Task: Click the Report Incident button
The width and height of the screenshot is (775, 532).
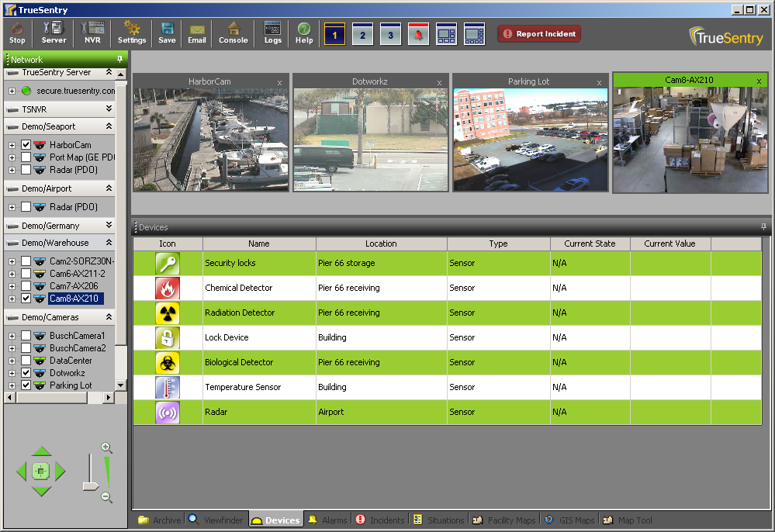Action: point(539,34)
